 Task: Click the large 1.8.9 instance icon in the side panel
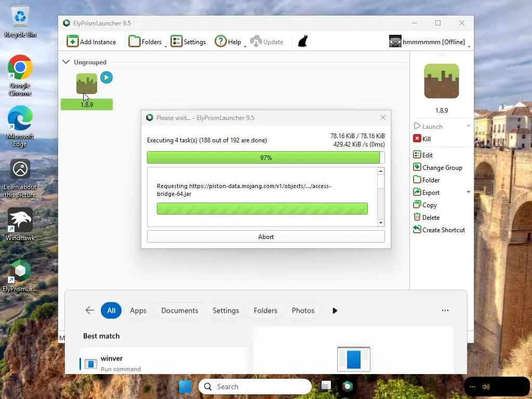[442, 81]
